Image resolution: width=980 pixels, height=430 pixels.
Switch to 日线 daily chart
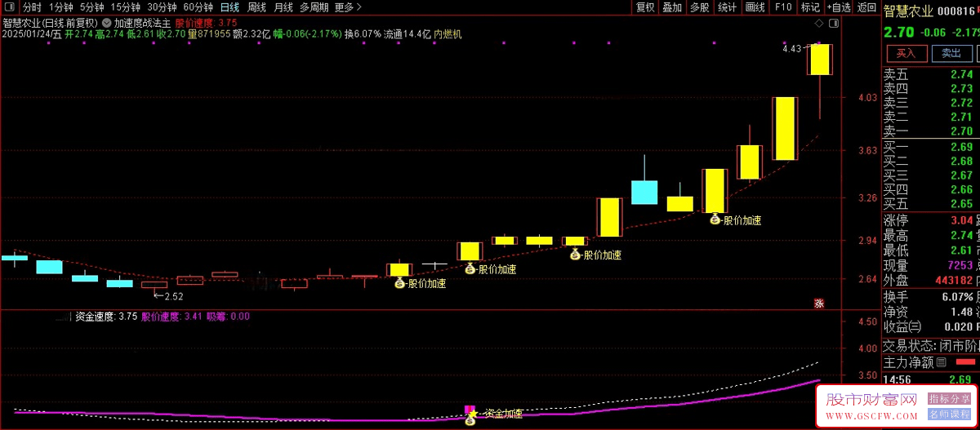point(229,7)
